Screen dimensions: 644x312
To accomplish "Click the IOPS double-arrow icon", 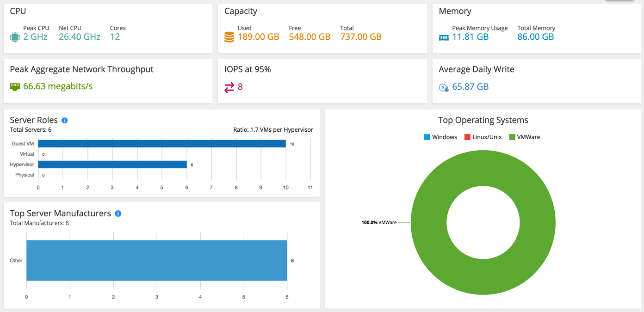I will [229, 86].
